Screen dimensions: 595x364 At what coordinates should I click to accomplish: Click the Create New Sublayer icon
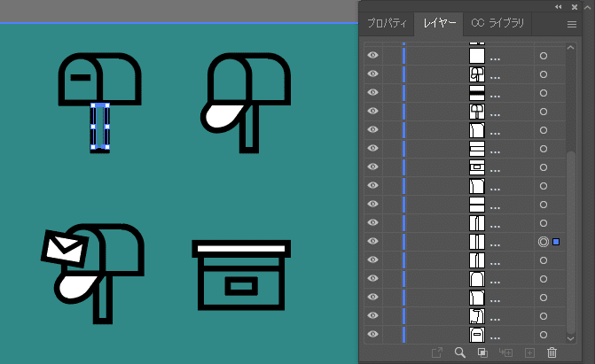coord(505,352)
